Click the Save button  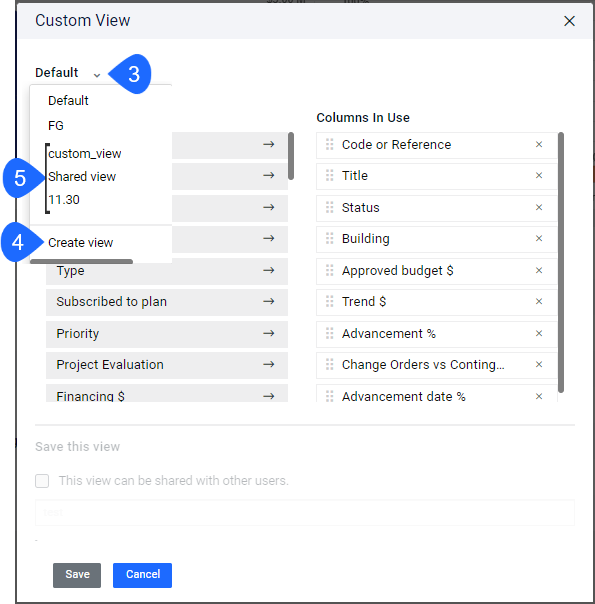tap(77, 575)
